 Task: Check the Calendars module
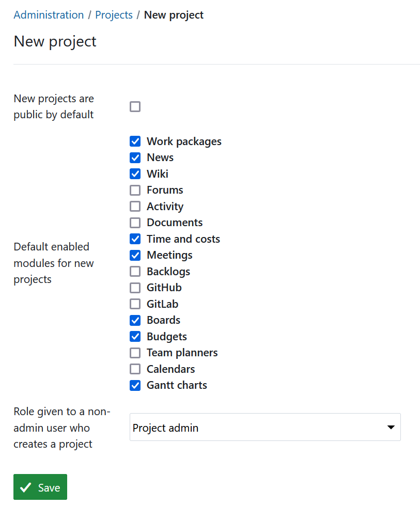pos(135,369)
